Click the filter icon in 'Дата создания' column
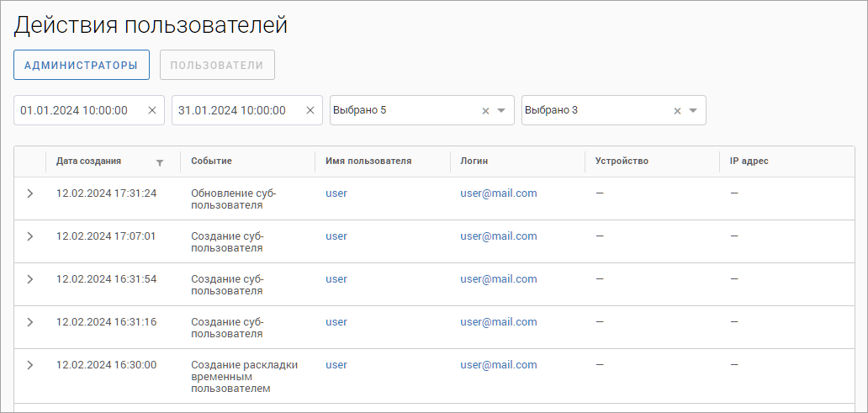 tap(160, 161)
